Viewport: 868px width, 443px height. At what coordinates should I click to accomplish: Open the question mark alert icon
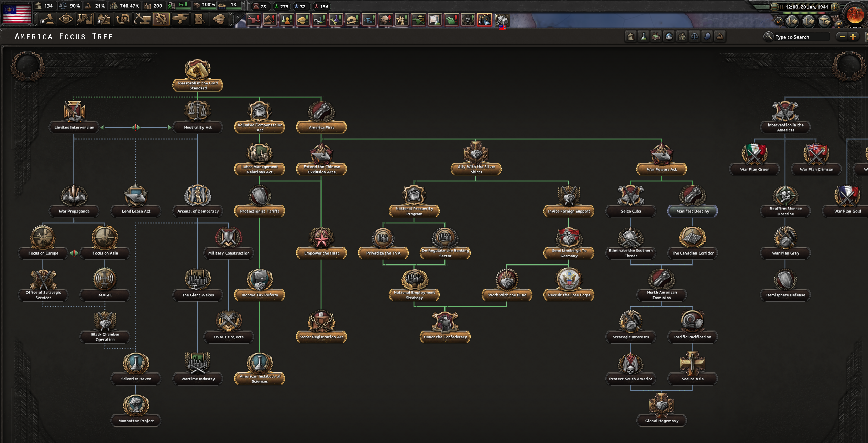(x=468, y=20)
